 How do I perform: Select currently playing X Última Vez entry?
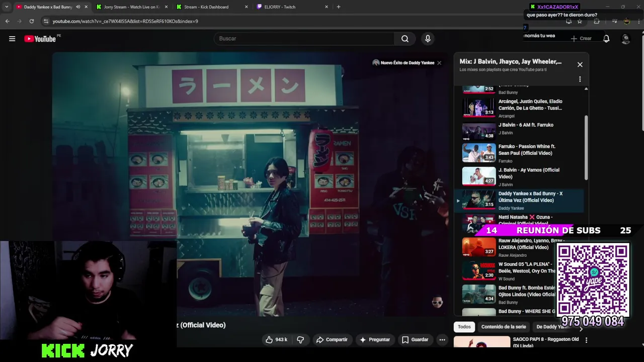click(519, 201)
